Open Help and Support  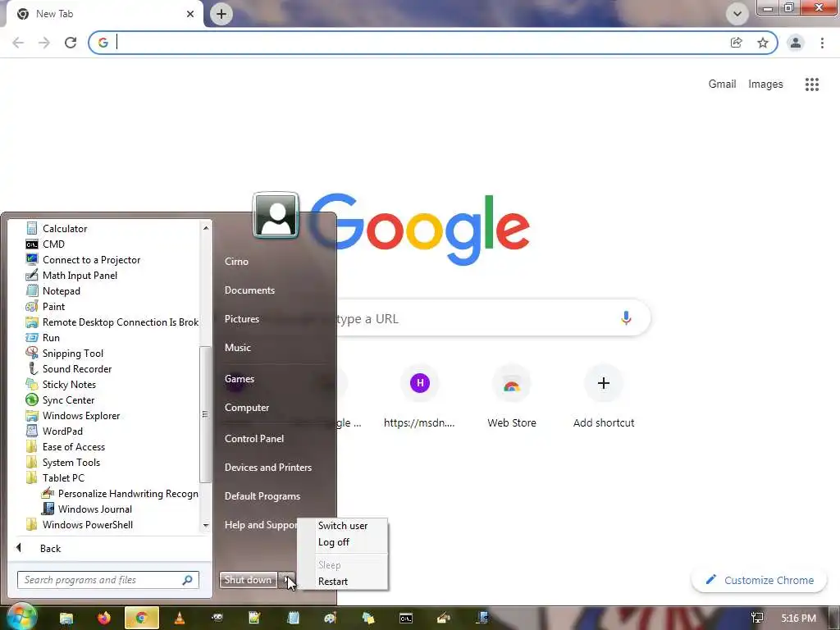[260, 525]
